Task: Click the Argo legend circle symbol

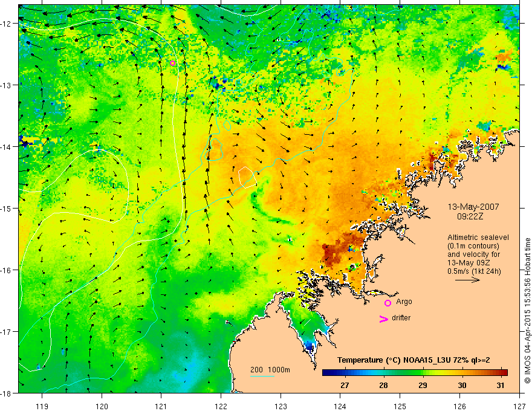Action: click(x=388, y=303)
